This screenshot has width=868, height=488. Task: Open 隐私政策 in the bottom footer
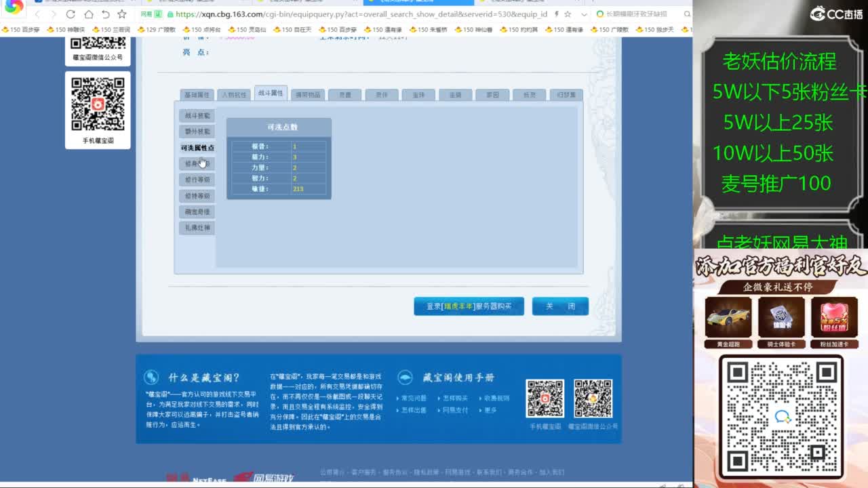[x=427, y=472]
